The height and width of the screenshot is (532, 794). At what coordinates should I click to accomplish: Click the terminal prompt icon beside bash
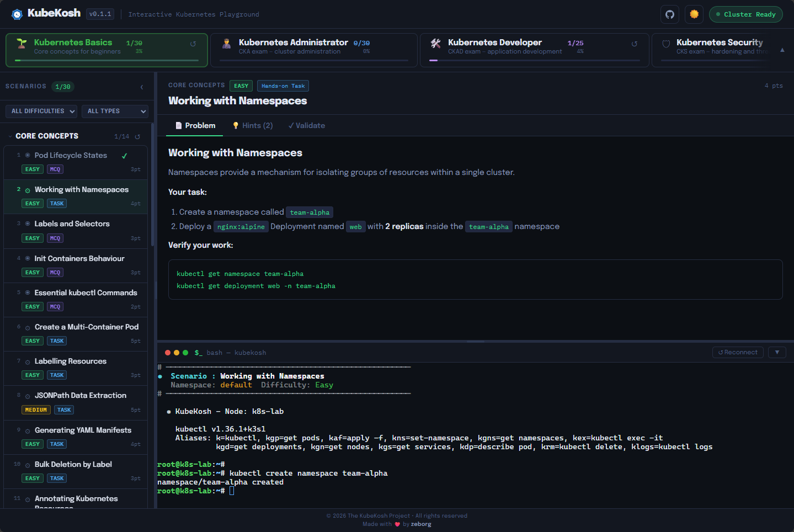point(198,353)
